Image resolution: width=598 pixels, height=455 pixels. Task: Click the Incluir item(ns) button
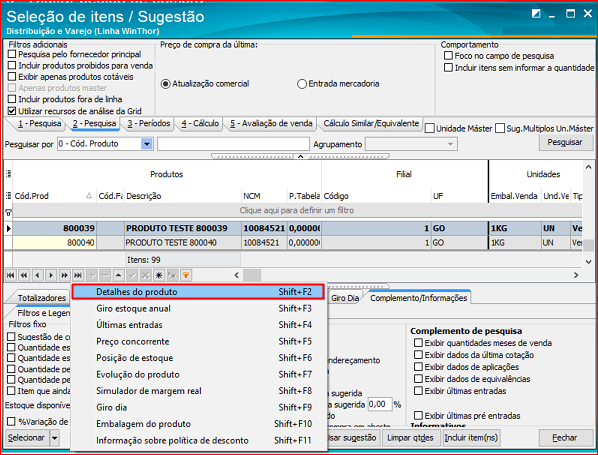pyautogui.click(x=471, y=438)
